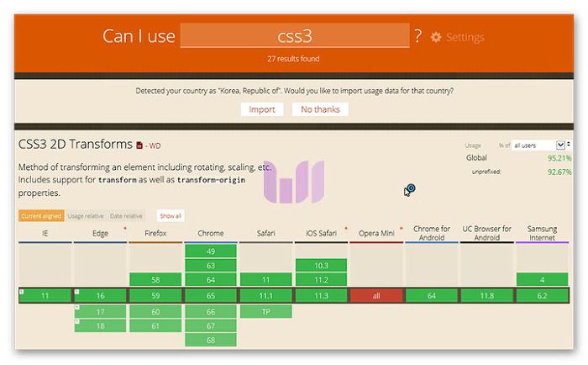The image size is (588, 365).
Task: Click the Samsung Internet 4 cell
Action: coord(543,280)
